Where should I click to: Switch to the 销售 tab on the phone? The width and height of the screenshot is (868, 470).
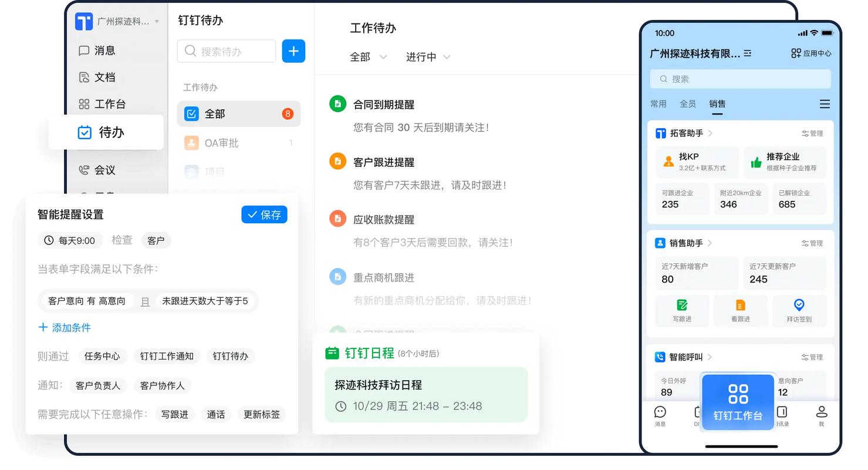pyautogui.click(x=717, y=104)
